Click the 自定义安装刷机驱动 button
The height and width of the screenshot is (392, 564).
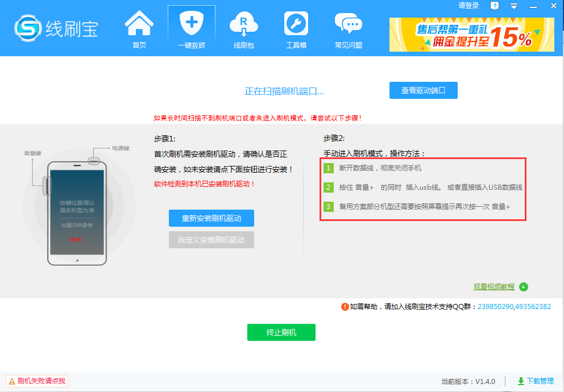tap(211, 239)
